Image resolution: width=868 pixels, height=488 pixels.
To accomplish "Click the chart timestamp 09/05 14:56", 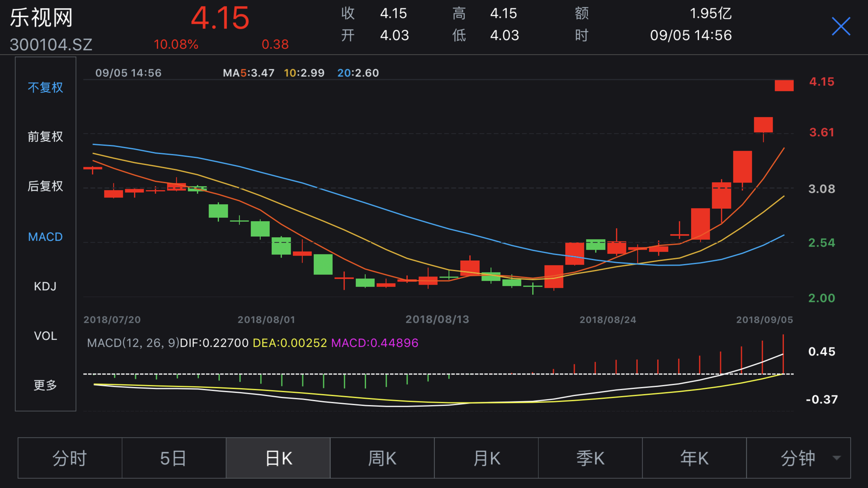I will click(x=128, y=73).
